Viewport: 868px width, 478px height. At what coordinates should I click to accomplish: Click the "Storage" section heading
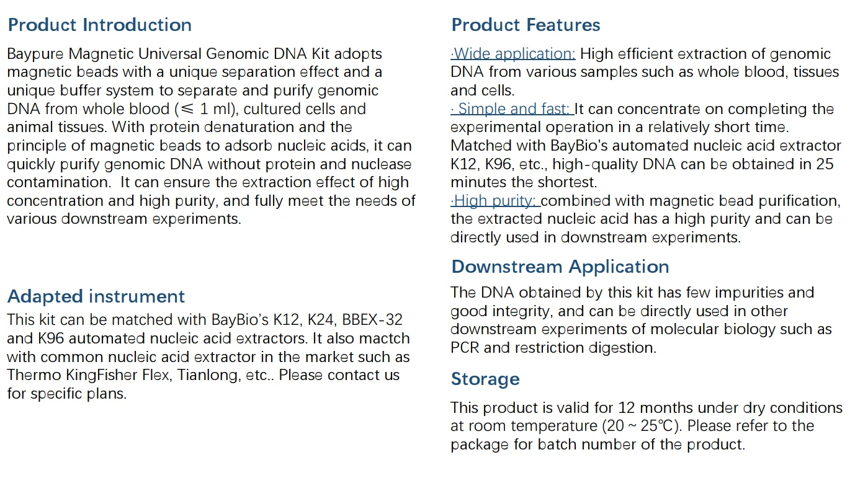(x=485, y=379)
